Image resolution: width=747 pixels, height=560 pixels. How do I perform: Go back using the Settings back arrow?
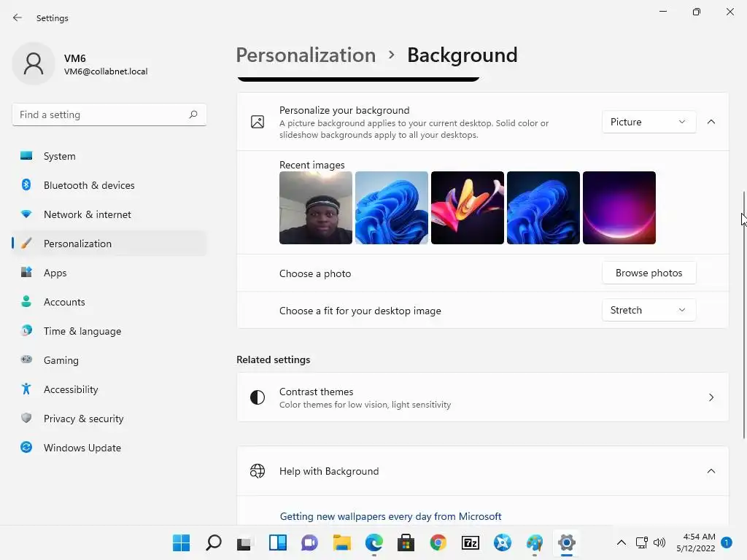18,17
